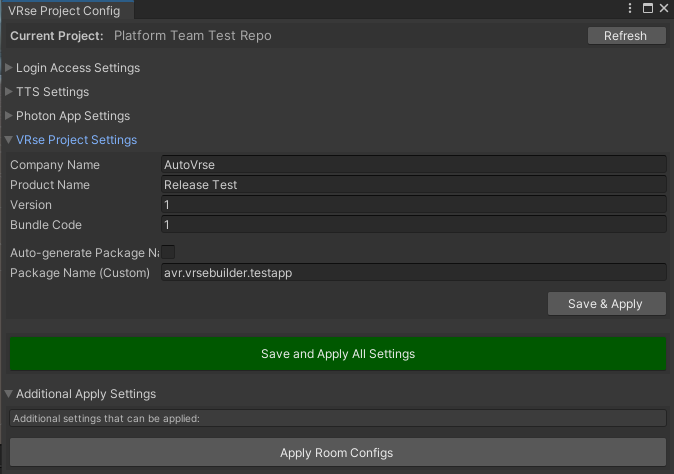
Task: Click the Bundle Code label
Action: click(x=46, y=225)
